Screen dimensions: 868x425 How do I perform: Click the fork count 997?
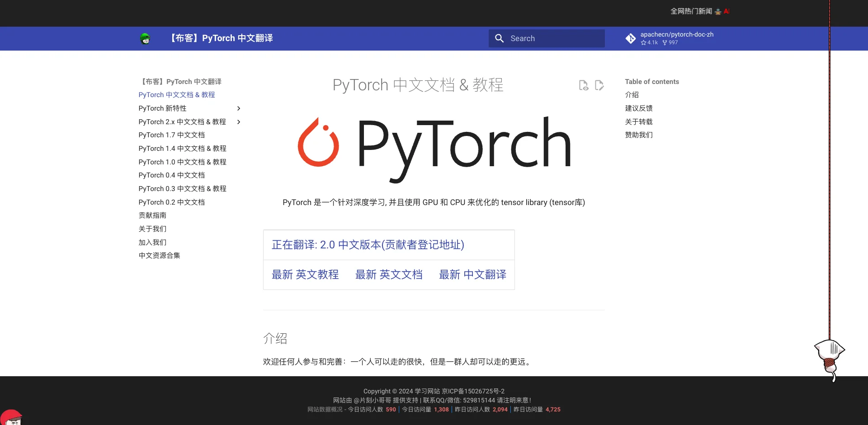670,42
